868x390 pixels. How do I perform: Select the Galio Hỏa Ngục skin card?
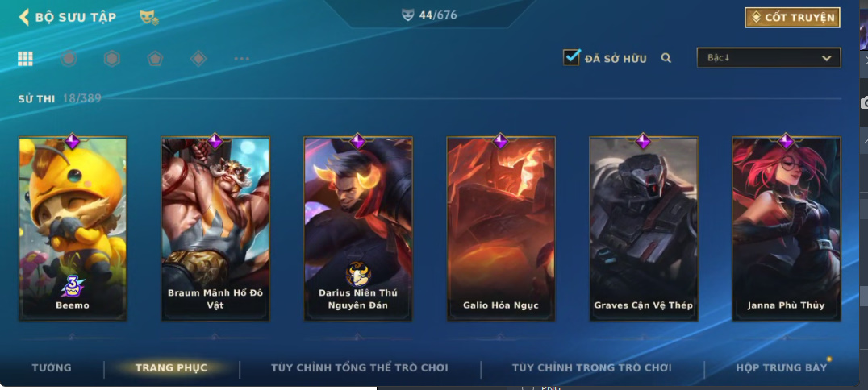coord(501,229)
